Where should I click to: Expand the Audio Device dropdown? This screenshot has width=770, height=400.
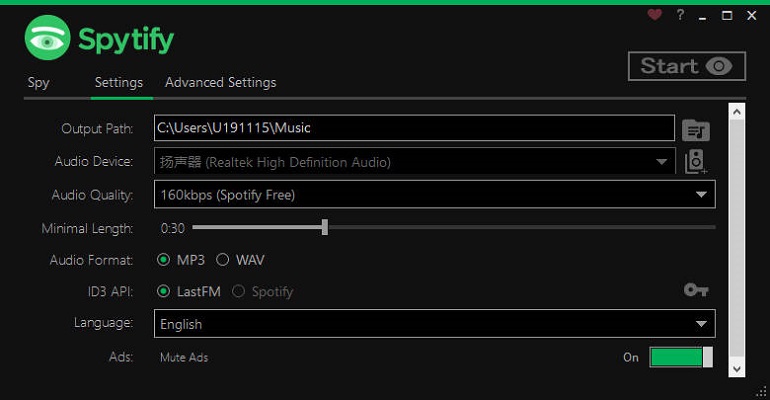414,161
